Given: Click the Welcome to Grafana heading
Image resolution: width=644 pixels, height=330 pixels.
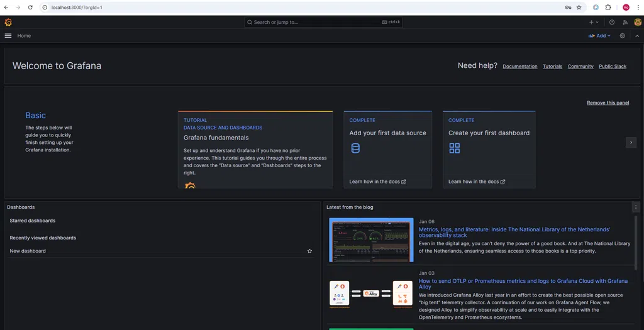Looking at the screenshot, I should pos(57,65).
